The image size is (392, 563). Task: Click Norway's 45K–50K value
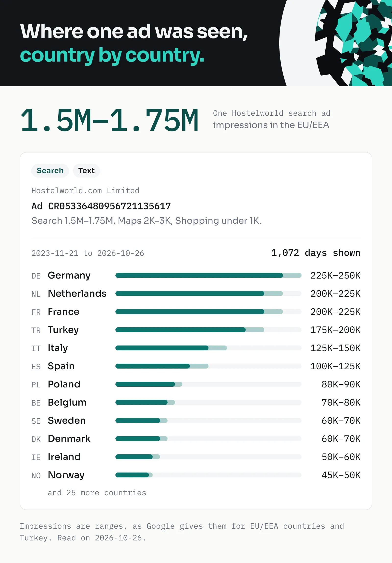(x=341, y=475)
